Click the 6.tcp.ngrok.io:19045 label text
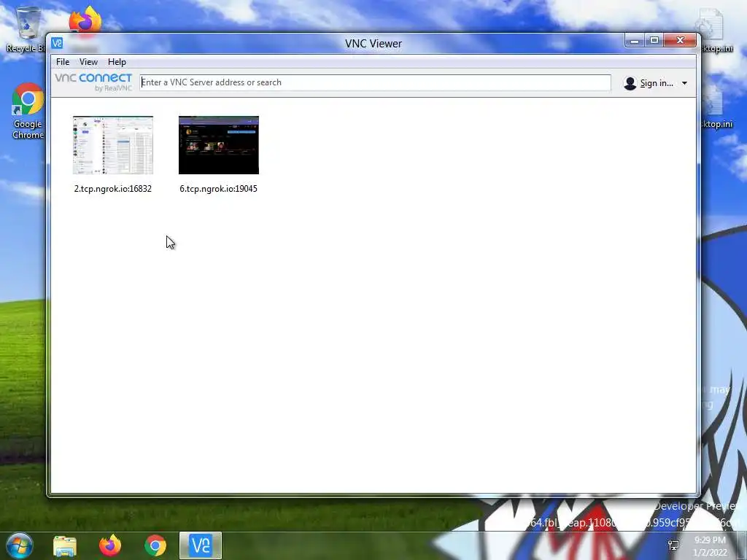The image size is (747, 560). click(219, 189)
